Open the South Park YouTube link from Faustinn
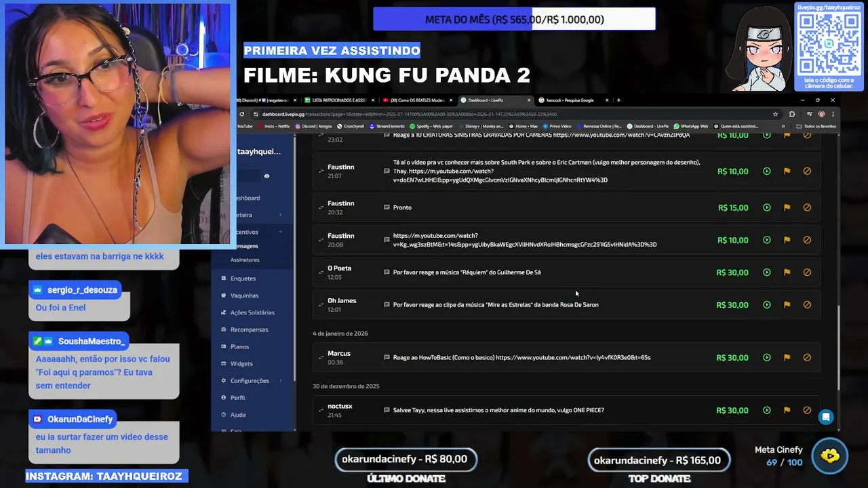Image resolution: width=868 pixels, height=488 pixels. coord(500,176)
